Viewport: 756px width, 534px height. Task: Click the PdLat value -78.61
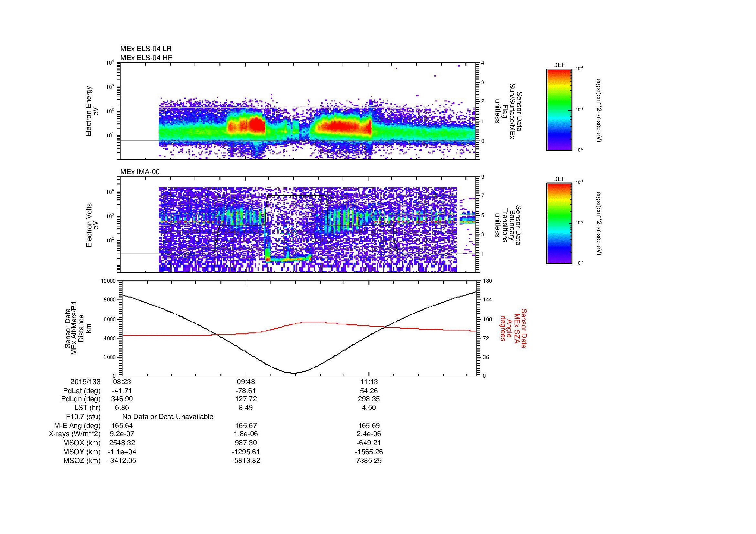(246, 391)
